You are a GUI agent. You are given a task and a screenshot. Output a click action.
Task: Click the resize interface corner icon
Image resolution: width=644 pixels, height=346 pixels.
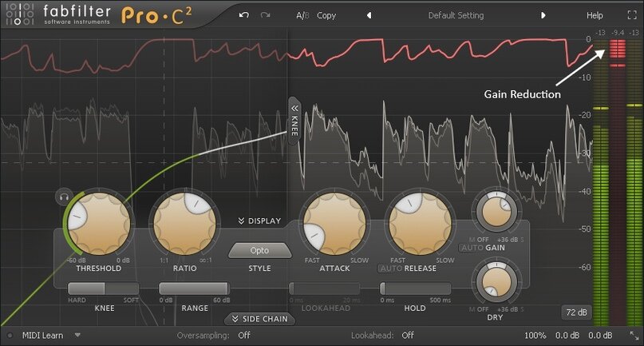(634, 336)
